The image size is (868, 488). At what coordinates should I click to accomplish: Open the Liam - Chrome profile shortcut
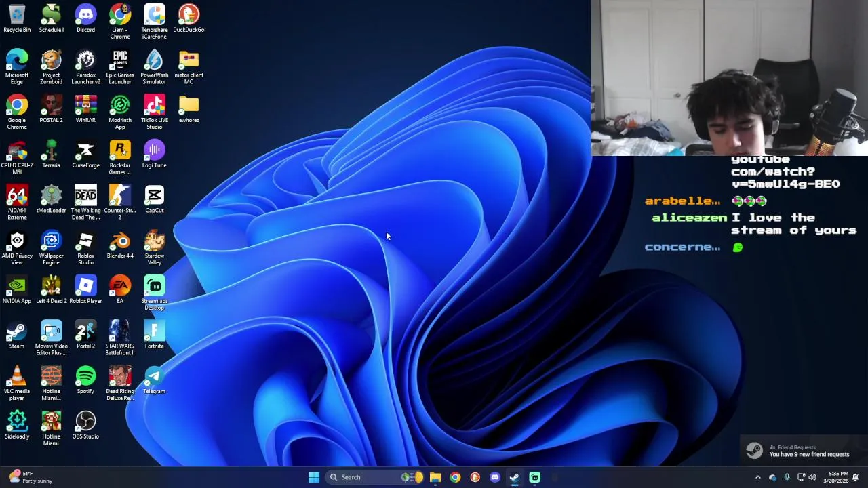pos(120,22)
